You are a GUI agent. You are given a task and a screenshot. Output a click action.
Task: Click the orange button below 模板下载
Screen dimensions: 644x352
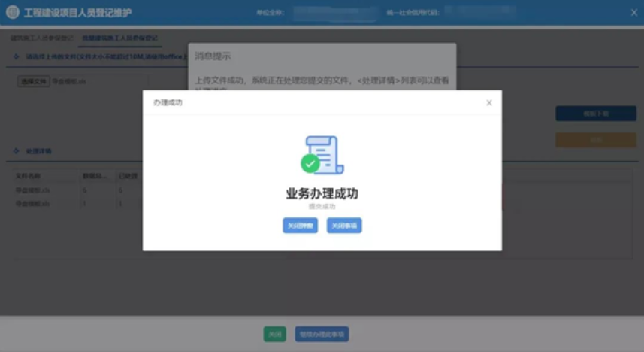point(596,140)
